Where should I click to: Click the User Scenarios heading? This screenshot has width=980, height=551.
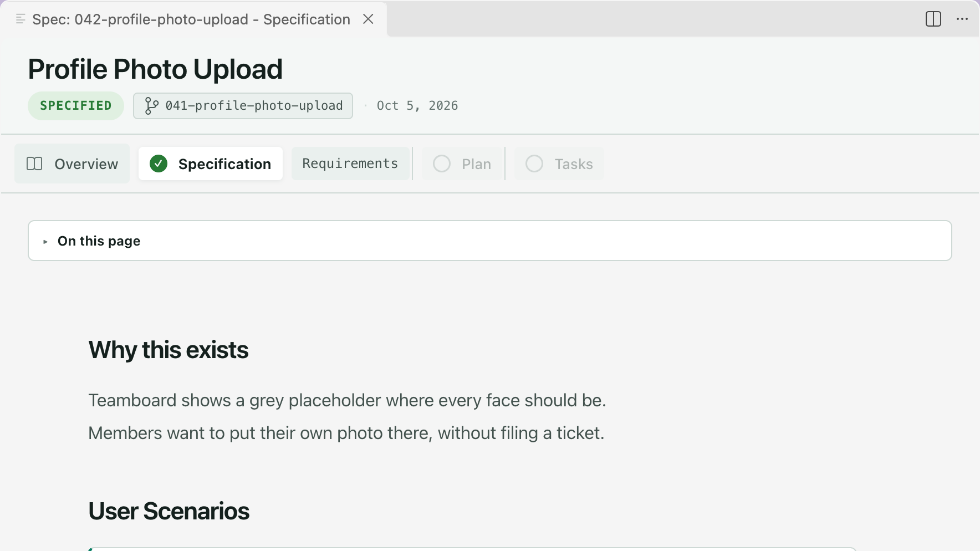(169, 511)
